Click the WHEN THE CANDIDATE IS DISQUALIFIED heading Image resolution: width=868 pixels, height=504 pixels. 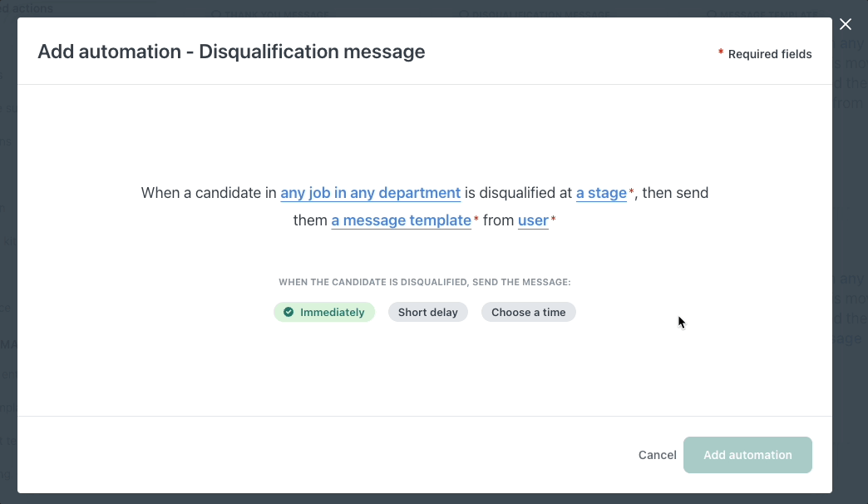point(425,282)
